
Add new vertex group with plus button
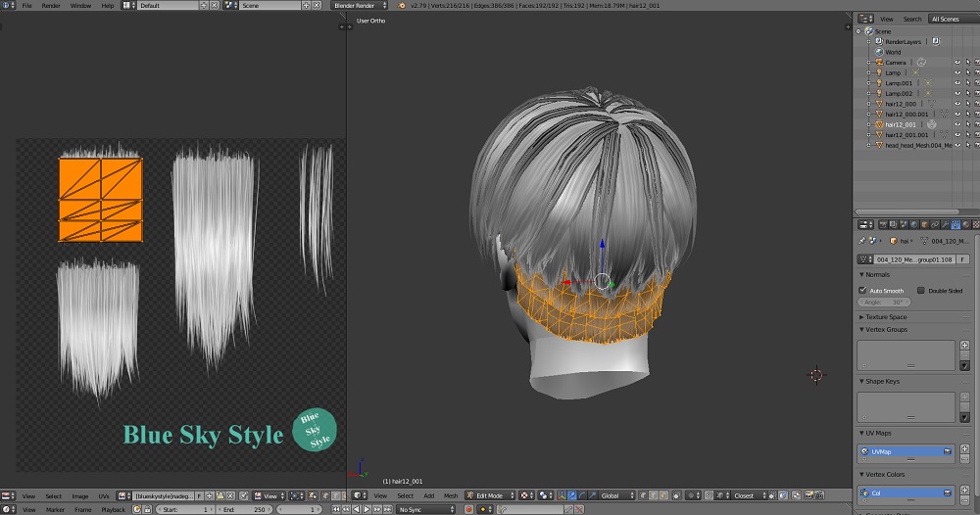965,346
